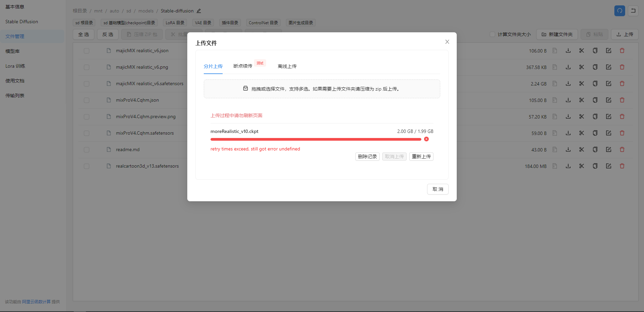
Task: Click the red upload error icon
Action: [426, 139]
